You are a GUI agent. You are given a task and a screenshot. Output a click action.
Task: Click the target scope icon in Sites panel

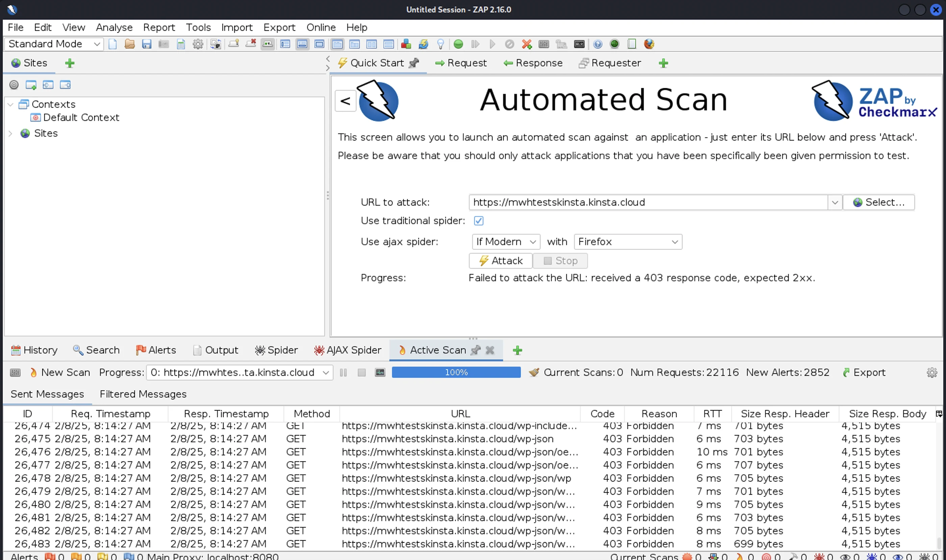pos(14,85)
